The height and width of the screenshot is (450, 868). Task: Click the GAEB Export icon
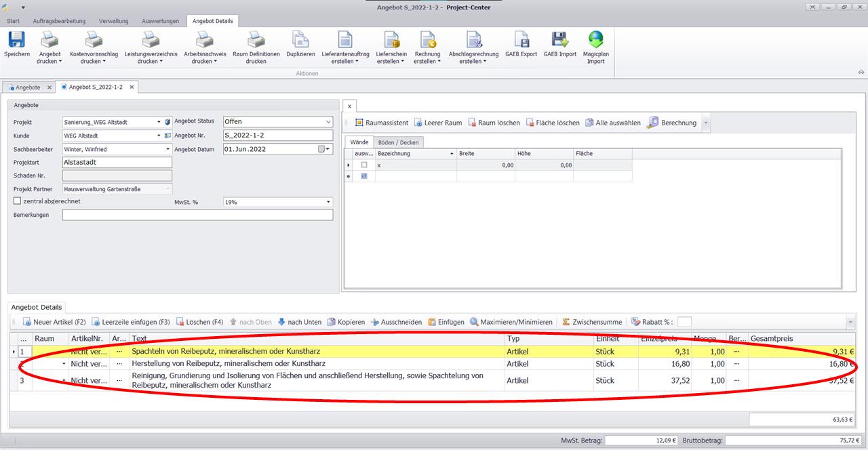(x=521, y=40)
